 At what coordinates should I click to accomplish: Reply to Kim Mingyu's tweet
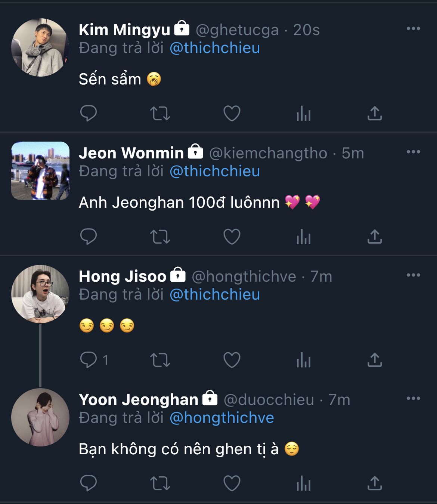tap(89, 113)
